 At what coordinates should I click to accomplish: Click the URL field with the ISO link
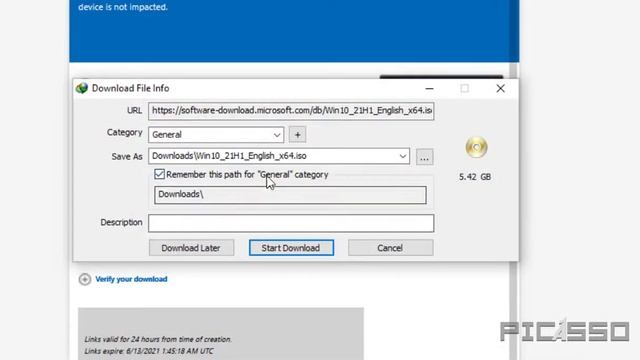tap(291, 111)
